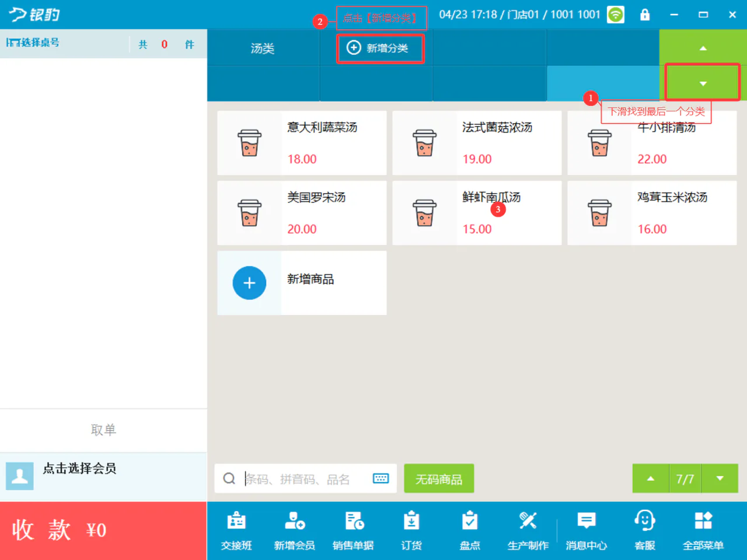Image resolution: width=747 pixels, height=560 pixels.
Task: Focus the 条码、拼音码、品名 search field
Action: (306, 479)
